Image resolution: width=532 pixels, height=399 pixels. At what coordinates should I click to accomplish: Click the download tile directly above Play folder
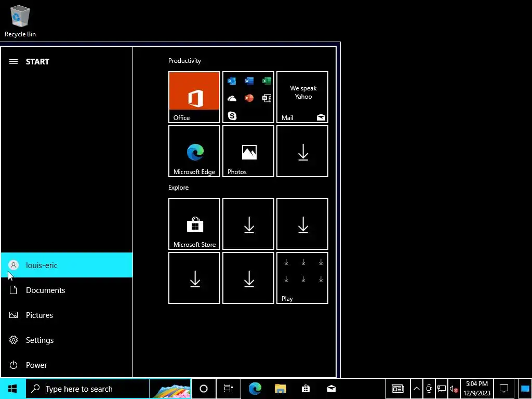(x=302, y=224)
